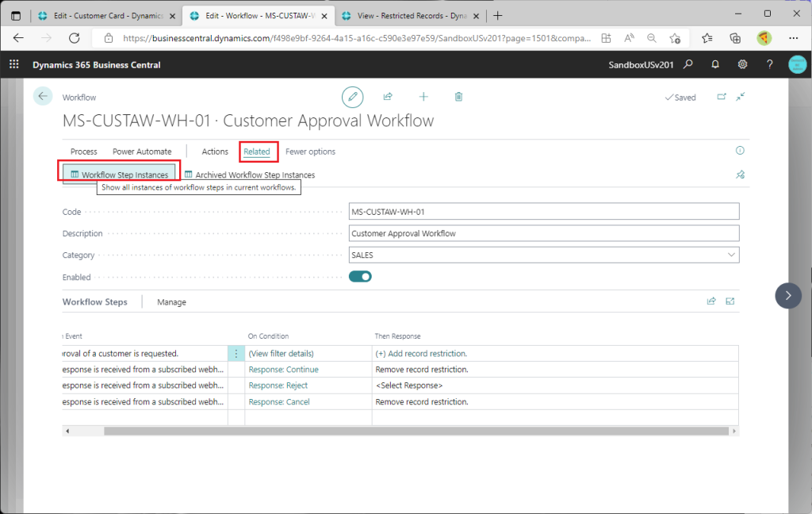The width and height of the screenshot is (812, 514).
Task: Click SandboxUSv201 environment name
Action: click(641, 65)
